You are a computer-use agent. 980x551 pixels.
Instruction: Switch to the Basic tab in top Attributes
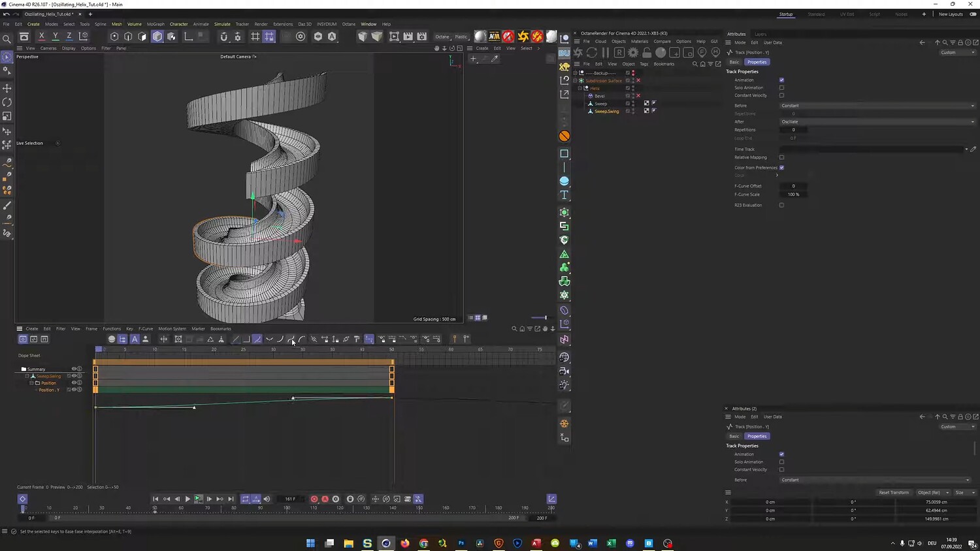click(x=734, y=62)
